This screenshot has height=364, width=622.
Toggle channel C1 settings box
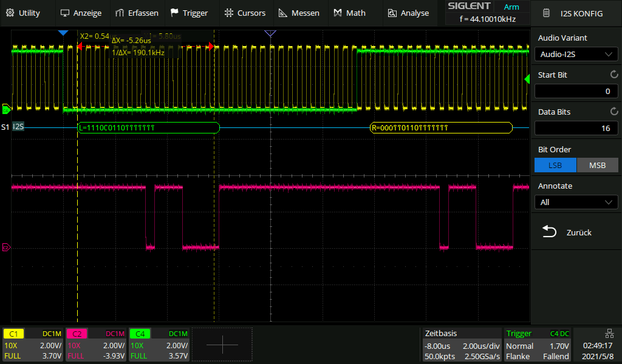point(33,345)
